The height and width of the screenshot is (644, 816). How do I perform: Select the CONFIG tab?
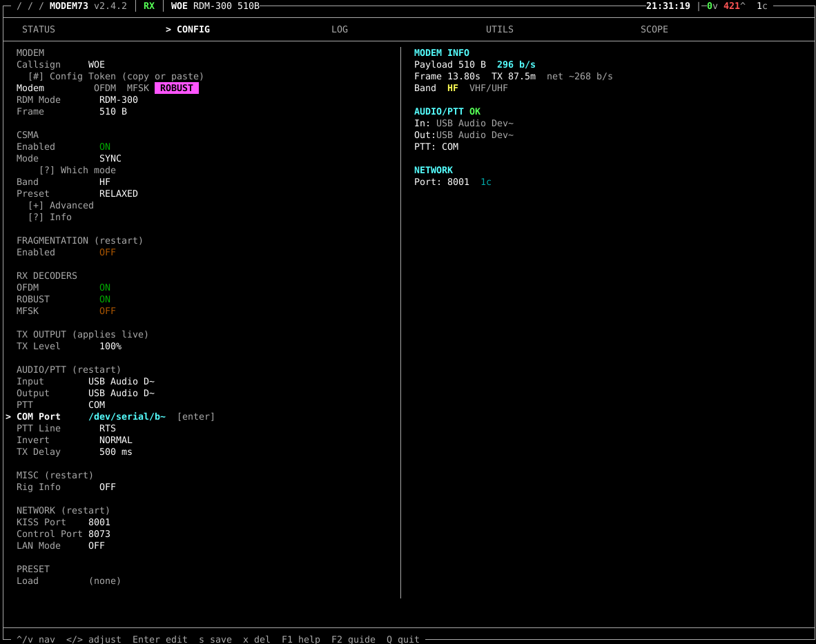(x=188, y=30)
